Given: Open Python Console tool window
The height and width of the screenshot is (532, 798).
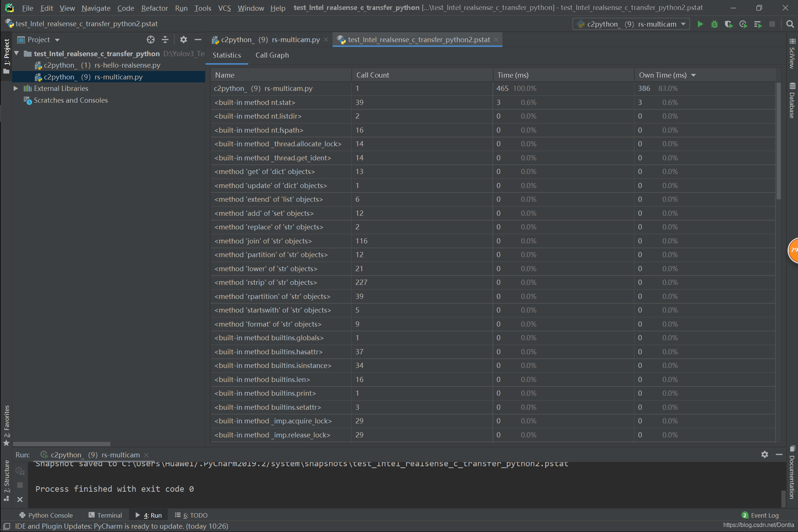Looking at the screenshot, I should (x=46, y=515).
